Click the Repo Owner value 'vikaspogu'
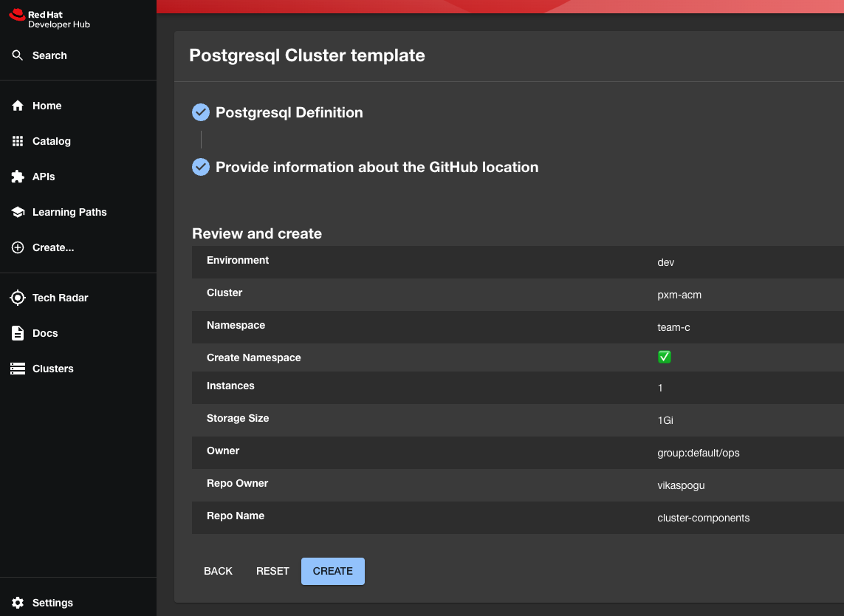The height and width of the screenshot is (616, 844). 681,486
